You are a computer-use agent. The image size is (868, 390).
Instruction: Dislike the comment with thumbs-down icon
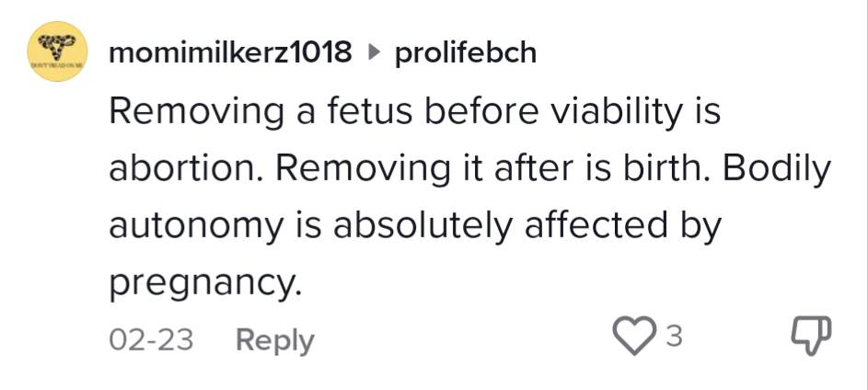(x=811, y=338)
